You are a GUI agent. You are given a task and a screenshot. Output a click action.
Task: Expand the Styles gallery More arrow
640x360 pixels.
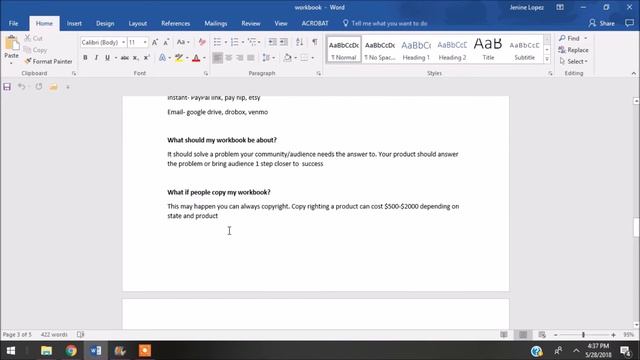(547, 59)
